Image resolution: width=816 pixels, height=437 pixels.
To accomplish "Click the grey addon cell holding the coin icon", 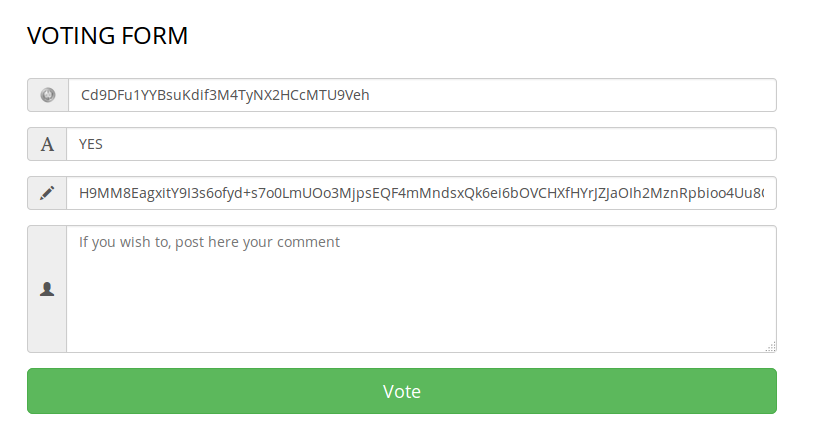I will [x=48, y=95].
